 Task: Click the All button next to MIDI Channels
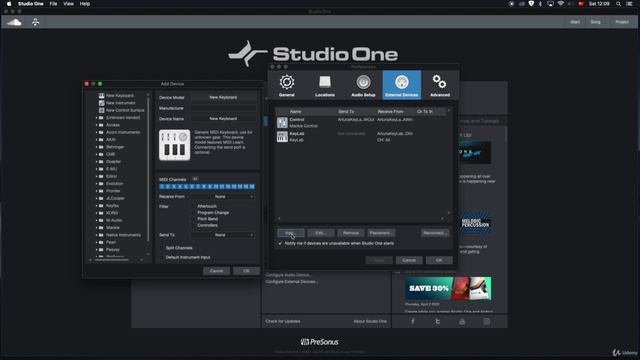tap(195, 179)
